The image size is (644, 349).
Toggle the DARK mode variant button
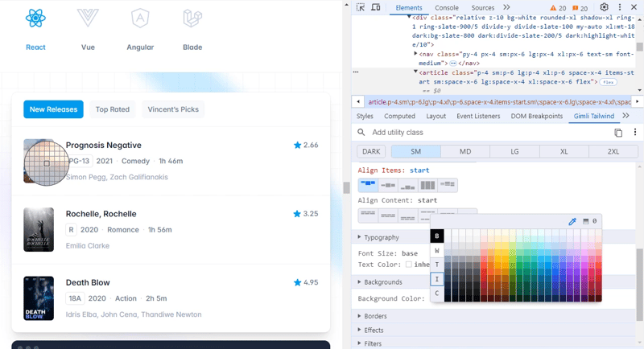371,151
